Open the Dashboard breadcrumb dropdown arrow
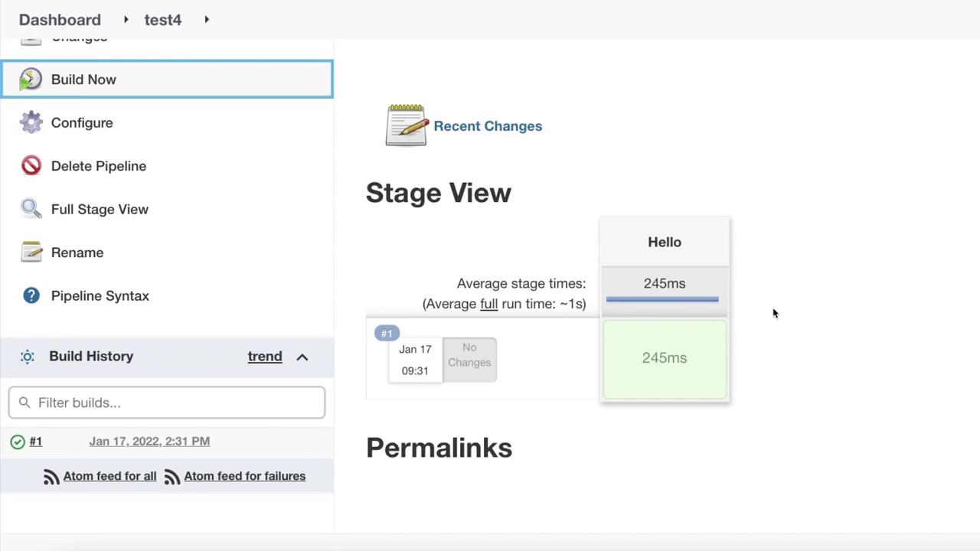Image resolution: width=980 pixels, height=551 pixels. pos(126,20)
